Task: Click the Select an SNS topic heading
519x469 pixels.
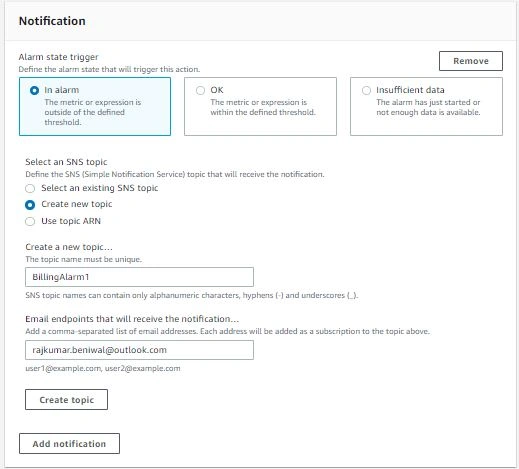Action: [66, 162]
